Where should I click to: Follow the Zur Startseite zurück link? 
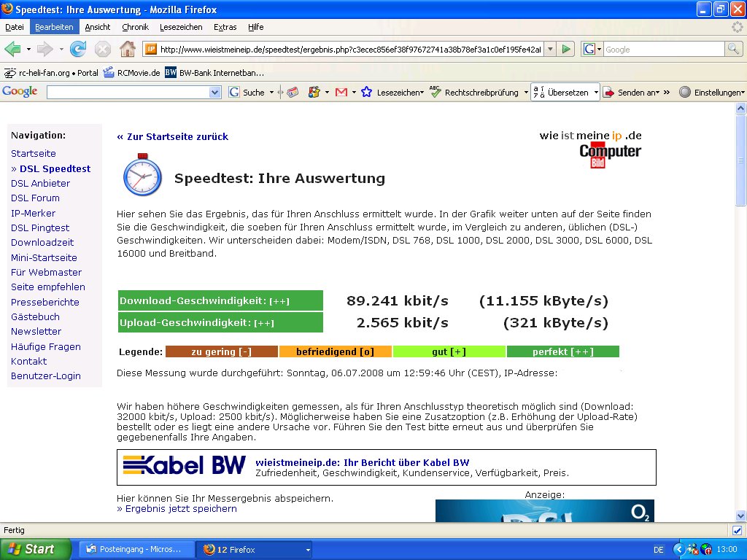coord(173,136)
